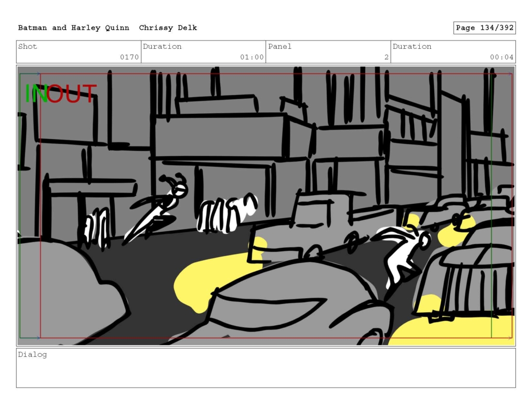
Task: Click the red "OUT" camera marker
Action: tap(72, 94)
